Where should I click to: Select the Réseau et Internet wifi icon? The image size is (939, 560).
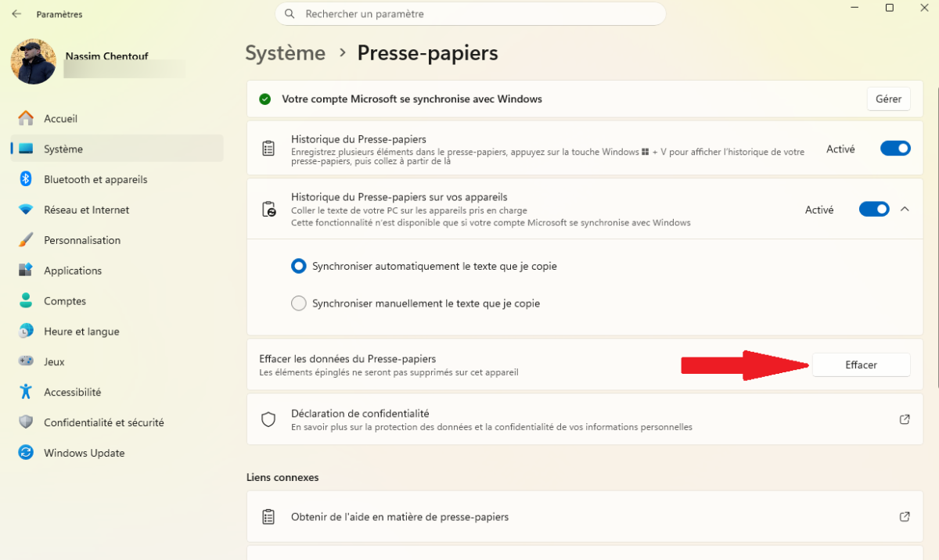click(26, 210)
